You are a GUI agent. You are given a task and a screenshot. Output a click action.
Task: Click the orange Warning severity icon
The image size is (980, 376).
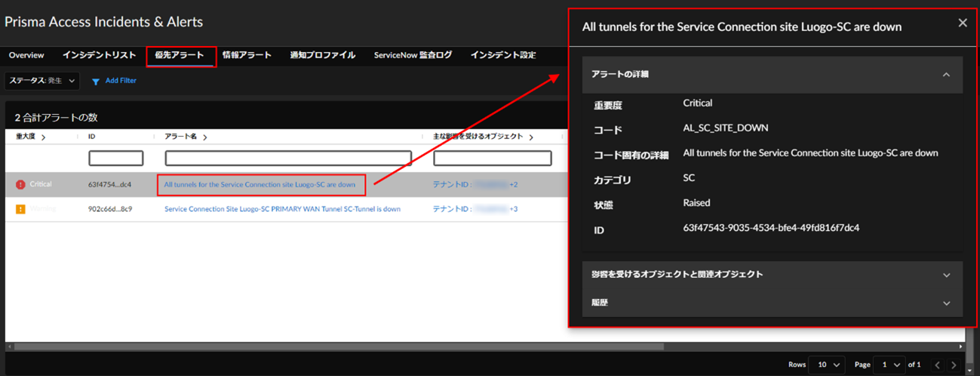20,209
